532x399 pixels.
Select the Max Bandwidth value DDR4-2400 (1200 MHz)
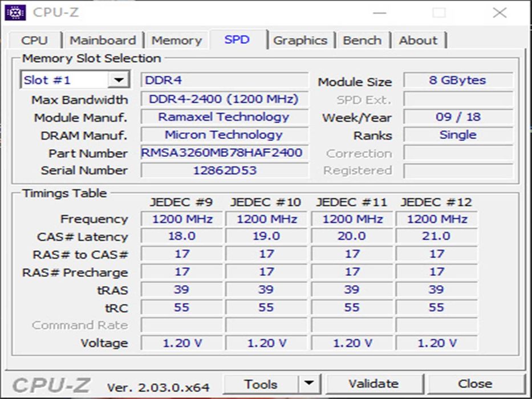225,99
